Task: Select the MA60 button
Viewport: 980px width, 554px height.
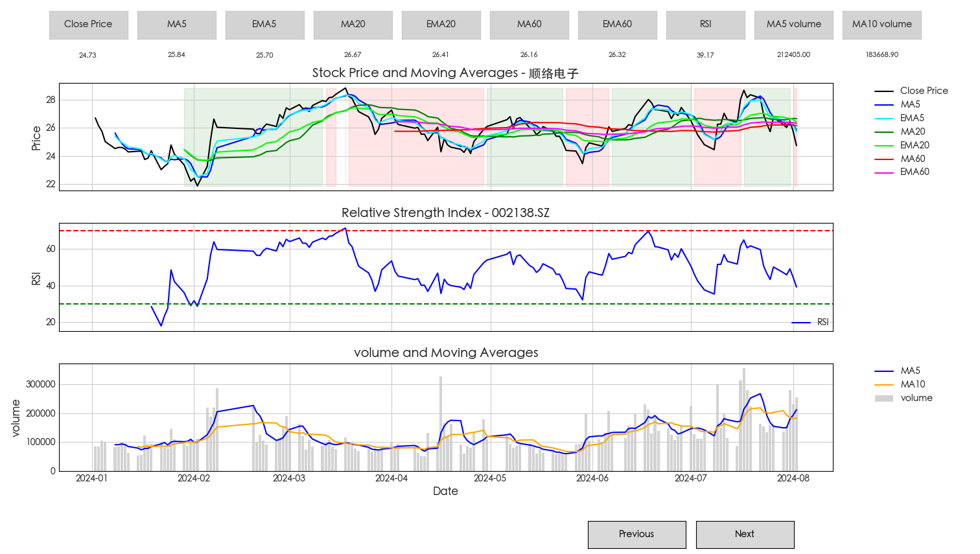Action: click(x=529, y=25)
